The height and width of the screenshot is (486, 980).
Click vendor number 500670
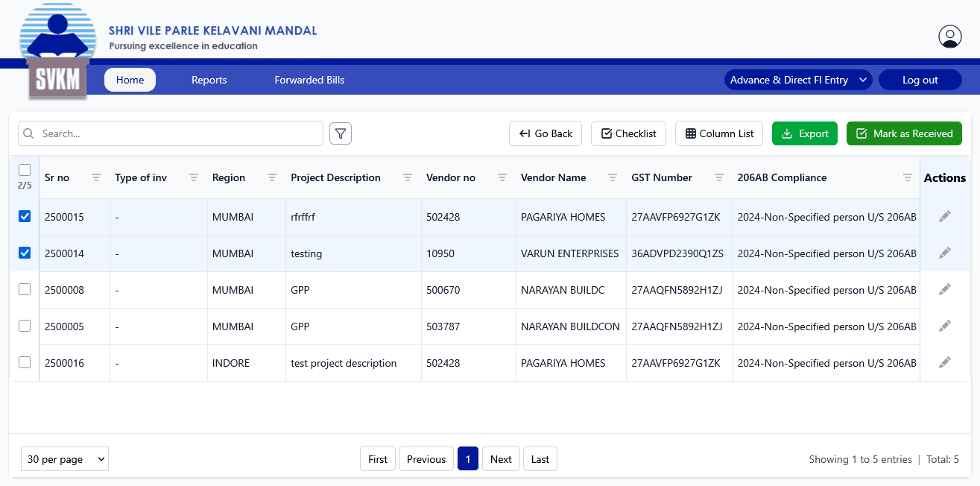(443, 290)
